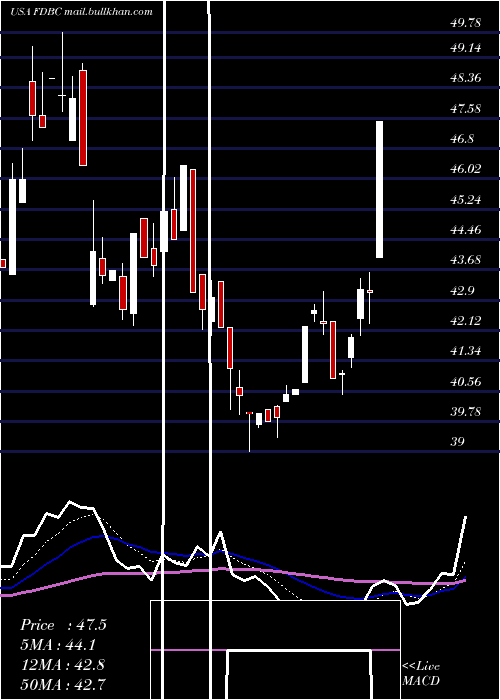The width and height of the screenshot is (500, 700).
Task: Click the 49.78 price axis label
Action: (x=466, y=23)
